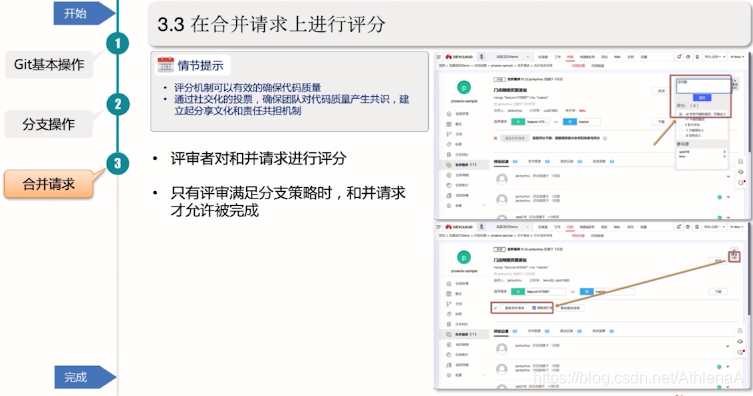The height and width of the screenshot is (396, 753).
Task: Open hamburger menu in lower DevCloud screenshot
Action: tap(438, 227)
